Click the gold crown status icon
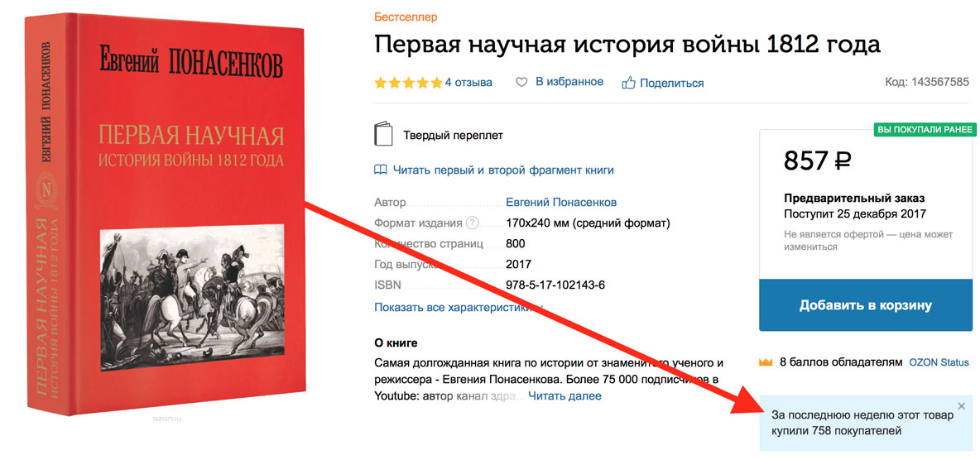Image resolution: width=980 pixels, height=460 pixels. pyautogui.click(x=766, y=362)
